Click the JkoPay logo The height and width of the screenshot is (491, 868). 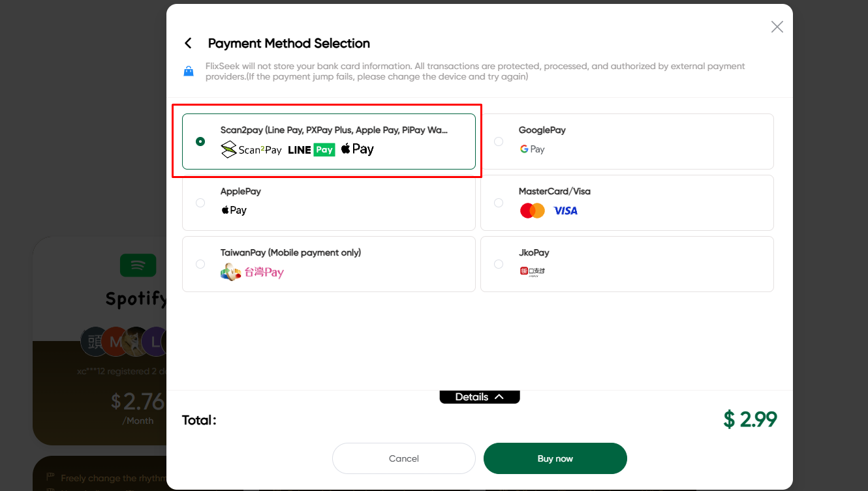(531, 270)
